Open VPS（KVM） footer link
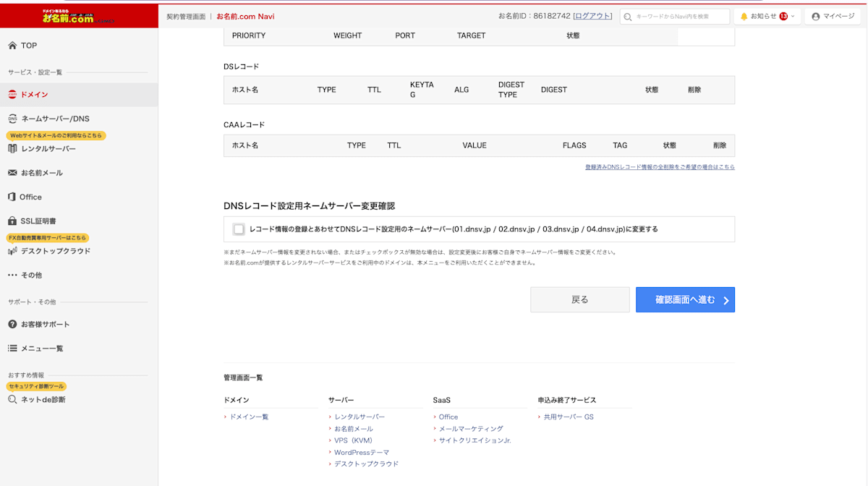Viewport: 868px width, 486px height. point(354,440)
